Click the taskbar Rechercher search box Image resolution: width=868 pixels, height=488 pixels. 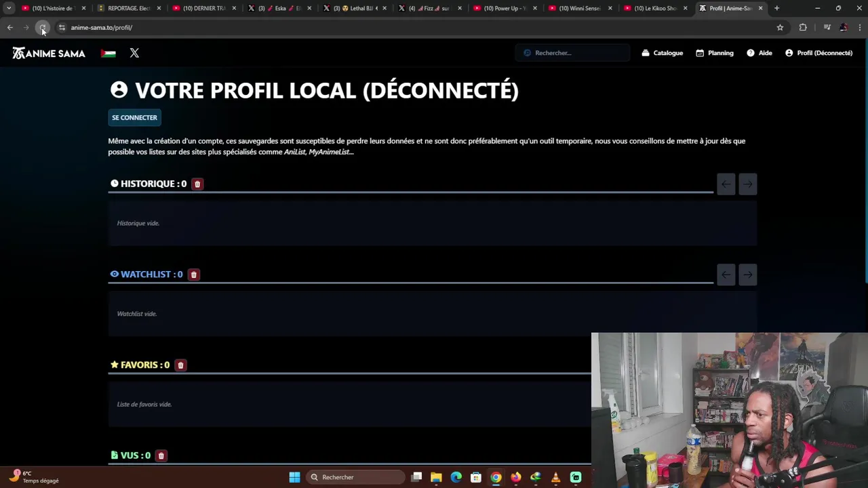pyautogui.click(x=355, y=477)
